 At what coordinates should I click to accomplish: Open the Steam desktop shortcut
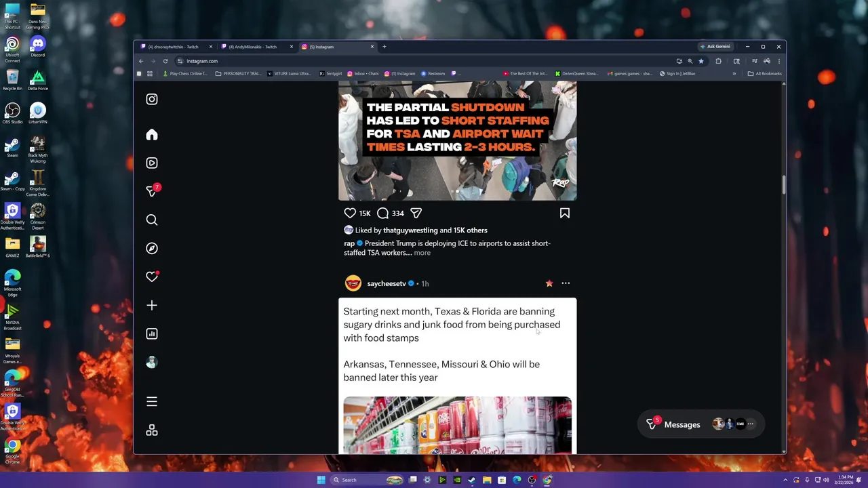tap(12, 148)
